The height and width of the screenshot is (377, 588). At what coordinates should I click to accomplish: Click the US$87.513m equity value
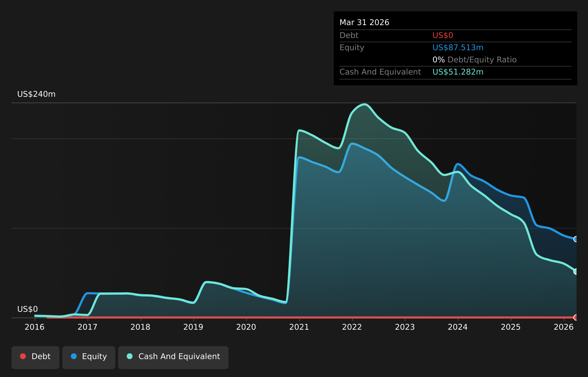coord(458,48)
